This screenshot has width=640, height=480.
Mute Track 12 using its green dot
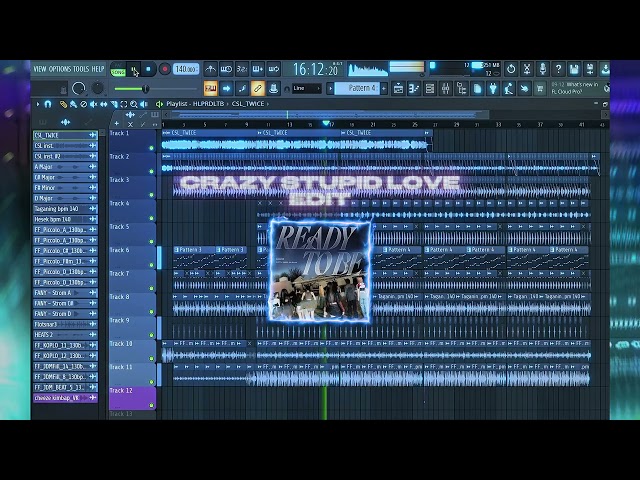click(151, 405)
